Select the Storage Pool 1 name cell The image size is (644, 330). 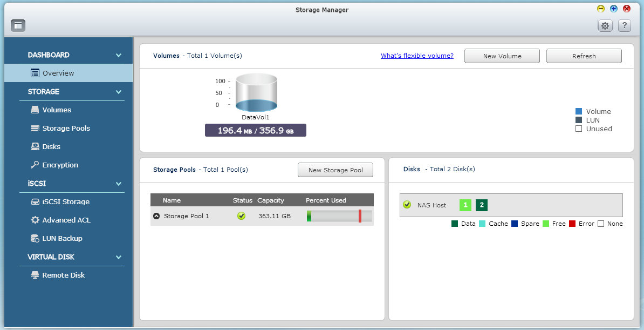(x=187, y=216)
